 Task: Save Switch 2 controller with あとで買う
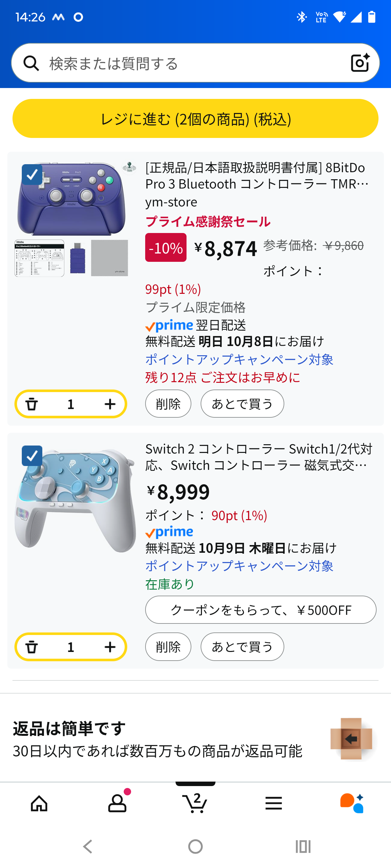point(242,647)
